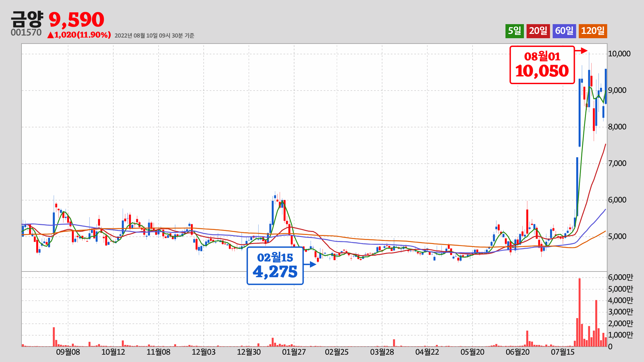Click the 3,000만 volume axis label
The image size is (644, 362).
coord(621,312)
